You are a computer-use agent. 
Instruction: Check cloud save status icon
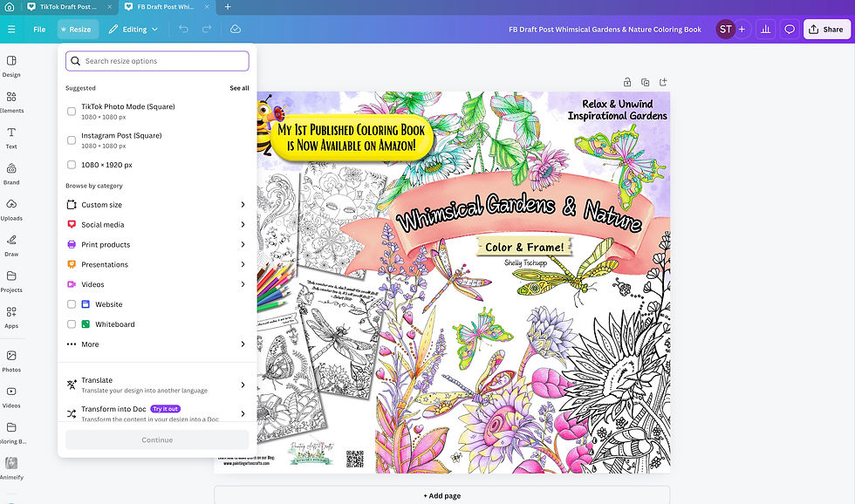click(236, 30)
